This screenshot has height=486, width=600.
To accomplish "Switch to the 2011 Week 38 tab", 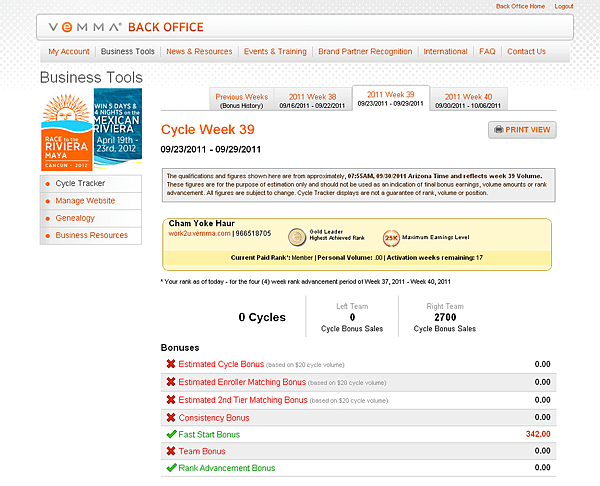I will click(x=312, y=100).
